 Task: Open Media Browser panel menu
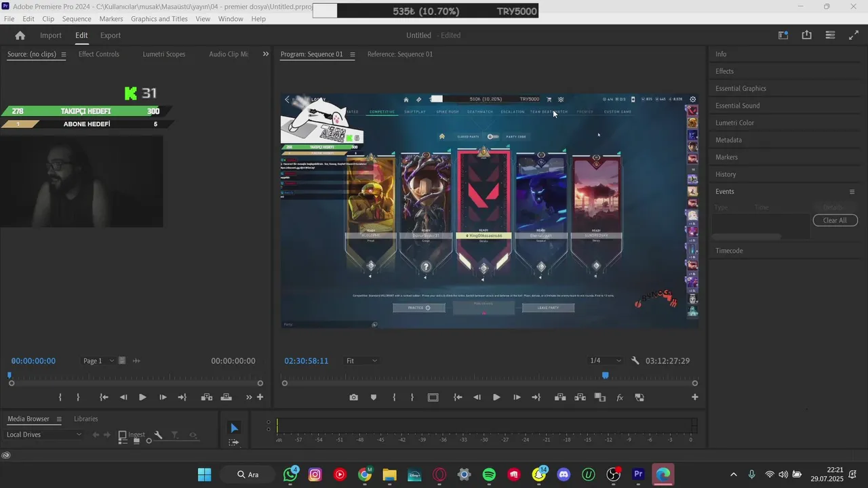coord(59,419)
